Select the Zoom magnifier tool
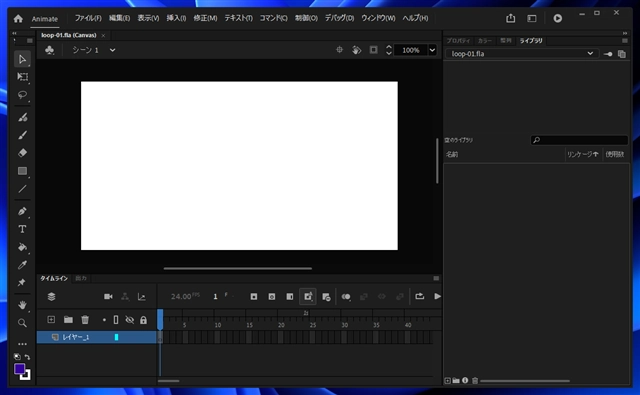 coord(22,323)
